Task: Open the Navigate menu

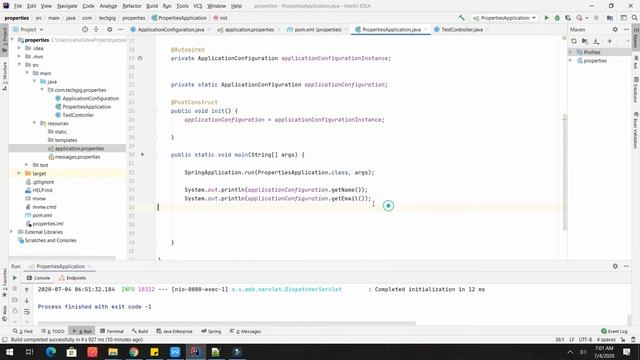Action: (67, 6)
